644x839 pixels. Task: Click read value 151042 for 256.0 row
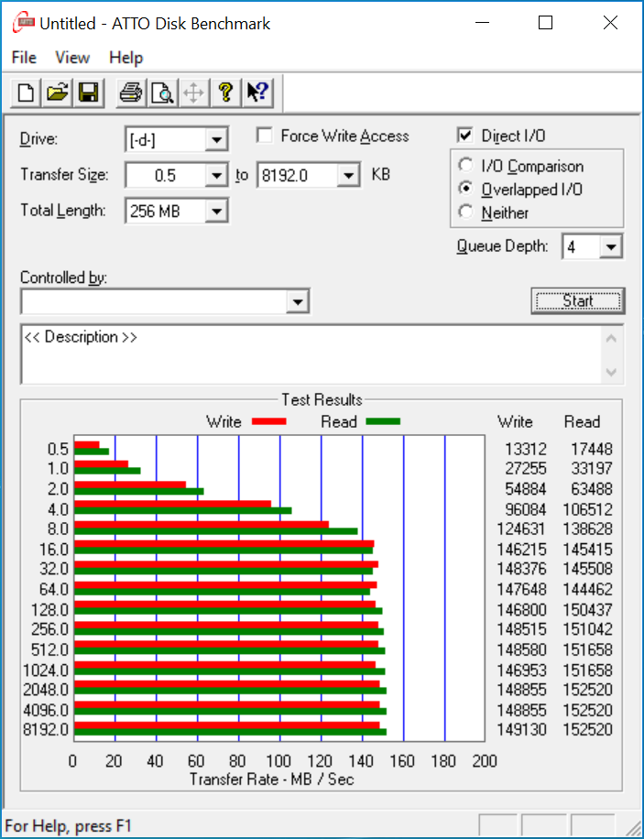click(587, 628)
